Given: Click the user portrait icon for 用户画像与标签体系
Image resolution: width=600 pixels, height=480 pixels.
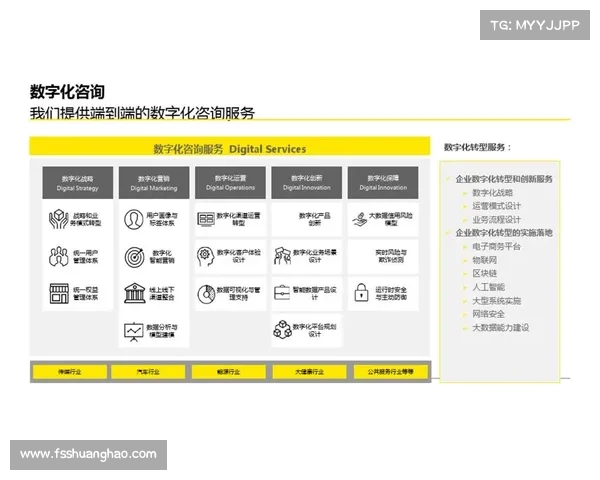Looking at the screenshot, I should 134,219.
